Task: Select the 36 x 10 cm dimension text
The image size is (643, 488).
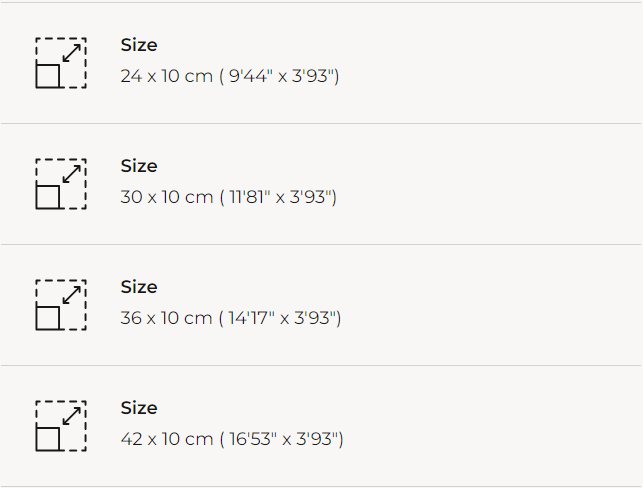Action: coord(166,318)
